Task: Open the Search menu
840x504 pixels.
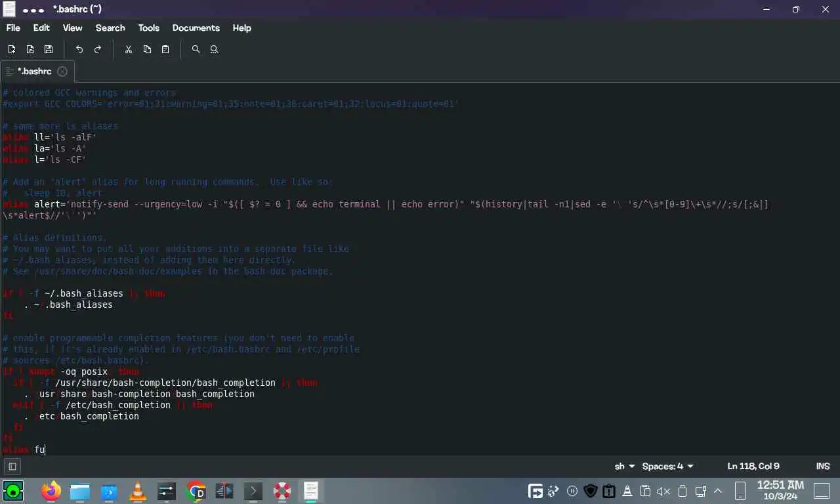Action: 110,28
